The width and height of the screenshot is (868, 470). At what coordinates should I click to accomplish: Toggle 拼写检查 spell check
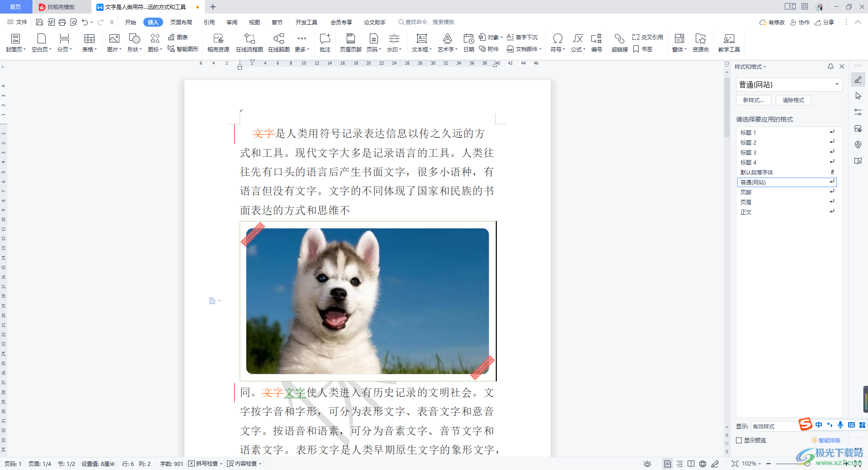point(206,464)
